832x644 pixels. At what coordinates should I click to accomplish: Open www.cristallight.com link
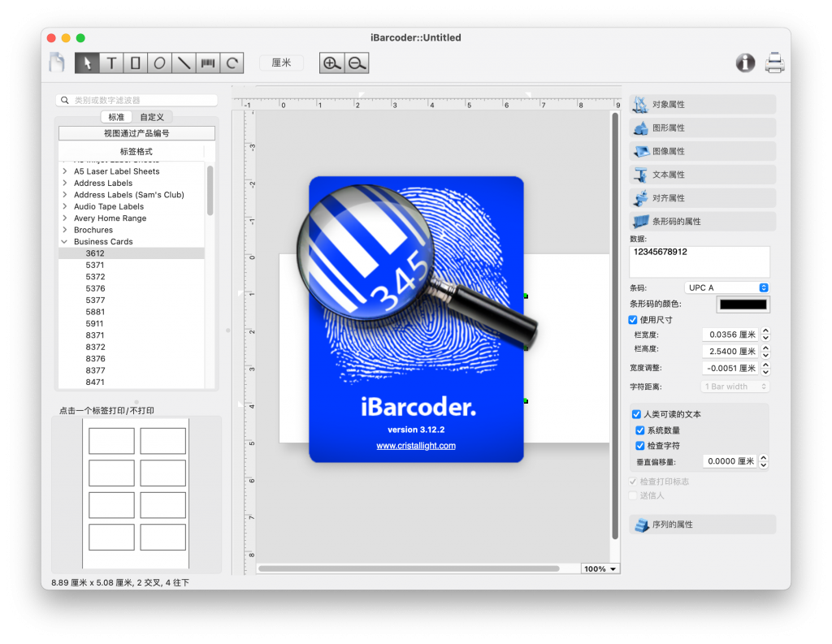[x=416, y=446]
